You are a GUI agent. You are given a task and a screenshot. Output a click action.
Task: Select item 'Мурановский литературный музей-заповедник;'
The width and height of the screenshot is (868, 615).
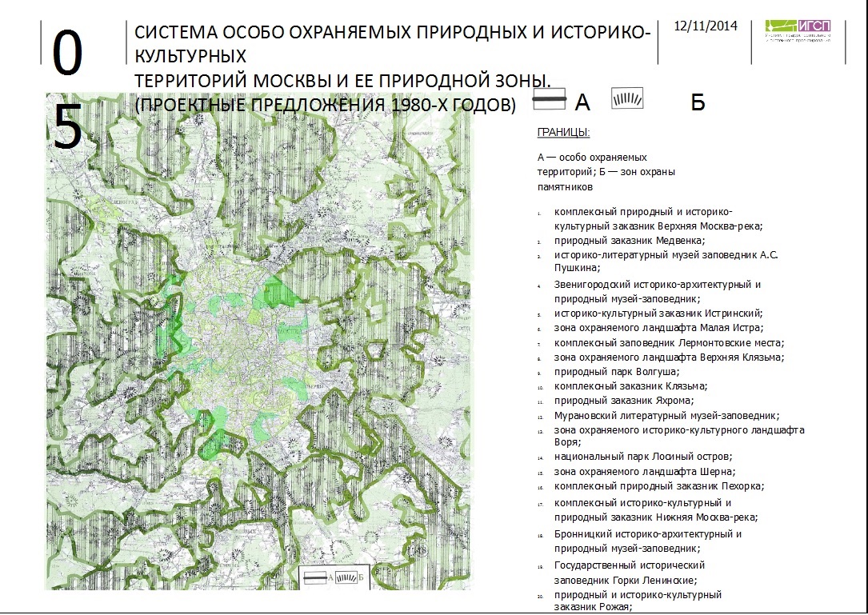point(666,415)
